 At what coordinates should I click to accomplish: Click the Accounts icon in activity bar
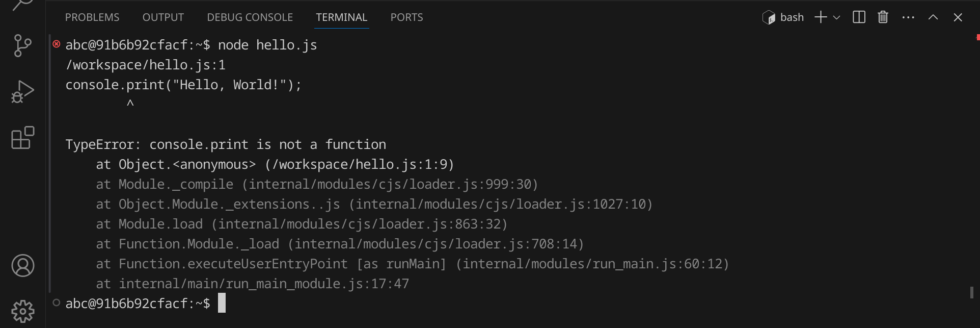click(22, 266)
